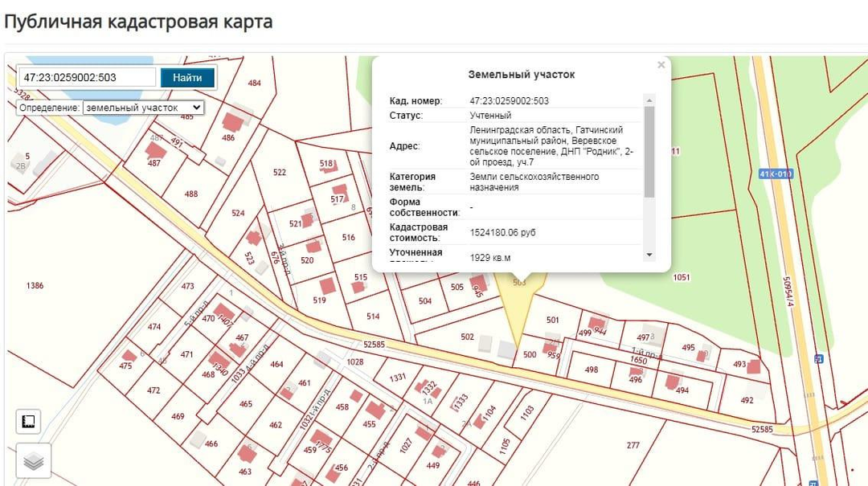
Task: Click the red building on parcel 487
Action: 156,150
